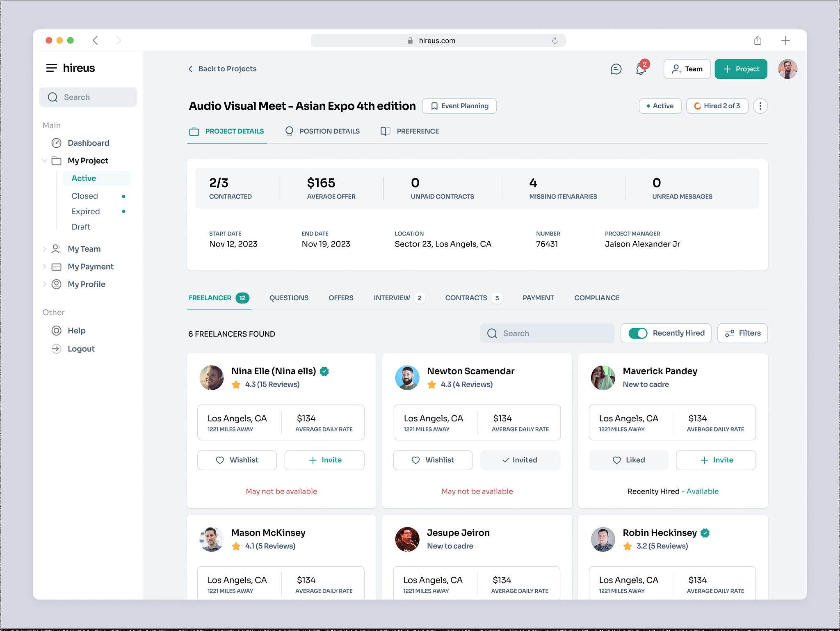The height and width of the screenshot is (631, 840).
Task: Invite Maverick Pandey to the project
Action: point(716,460)
